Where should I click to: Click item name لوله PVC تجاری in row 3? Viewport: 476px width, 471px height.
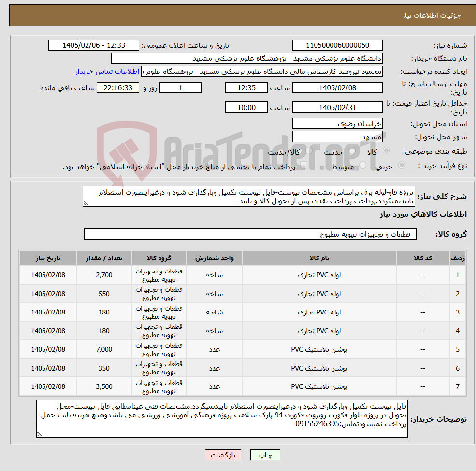click(319, 312)
